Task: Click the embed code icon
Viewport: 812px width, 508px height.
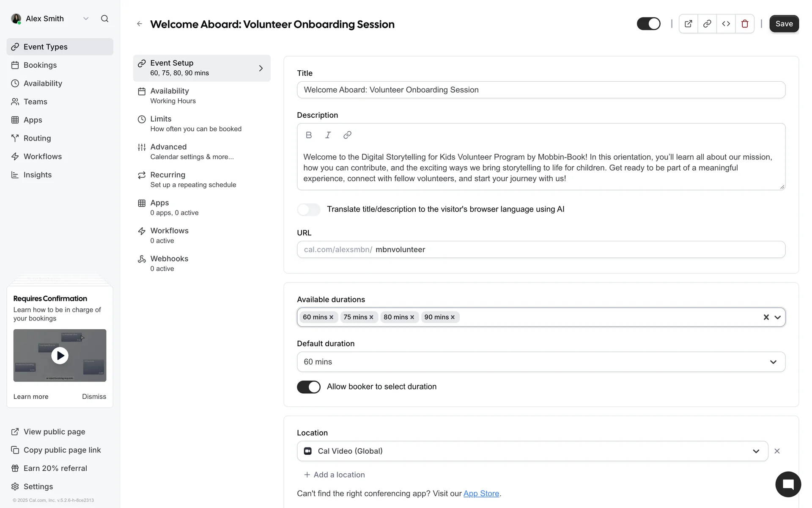Action: click(726, 24)
